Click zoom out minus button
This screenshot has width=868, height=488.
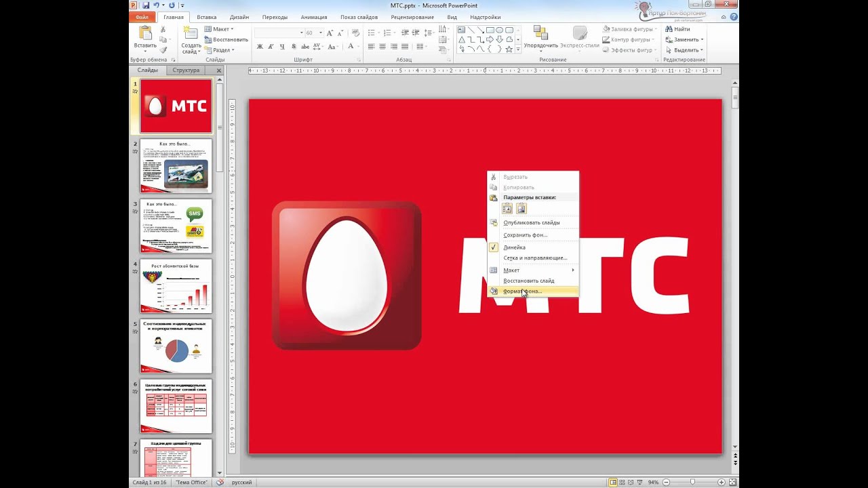[666, 483]
